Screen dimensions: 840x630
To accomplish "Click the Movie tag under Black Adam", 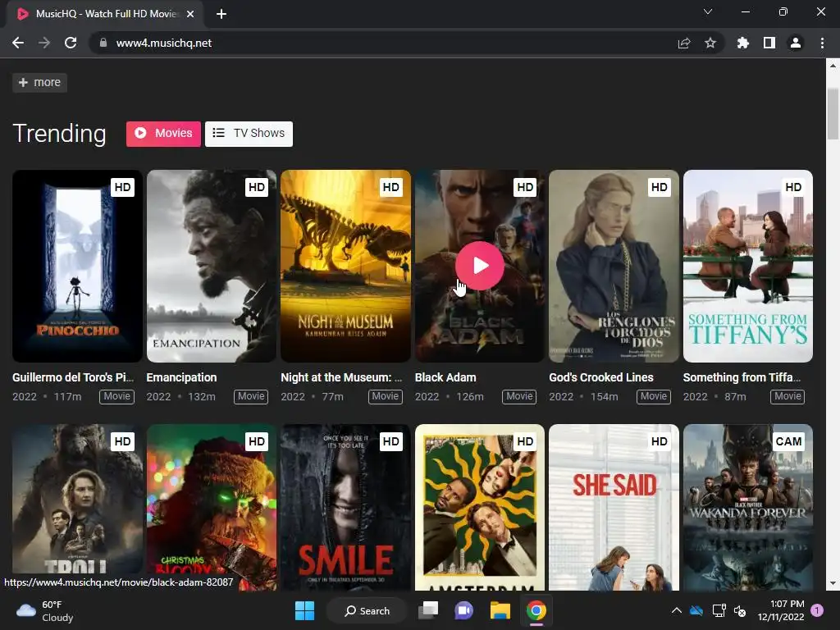I will pos(519,396).
